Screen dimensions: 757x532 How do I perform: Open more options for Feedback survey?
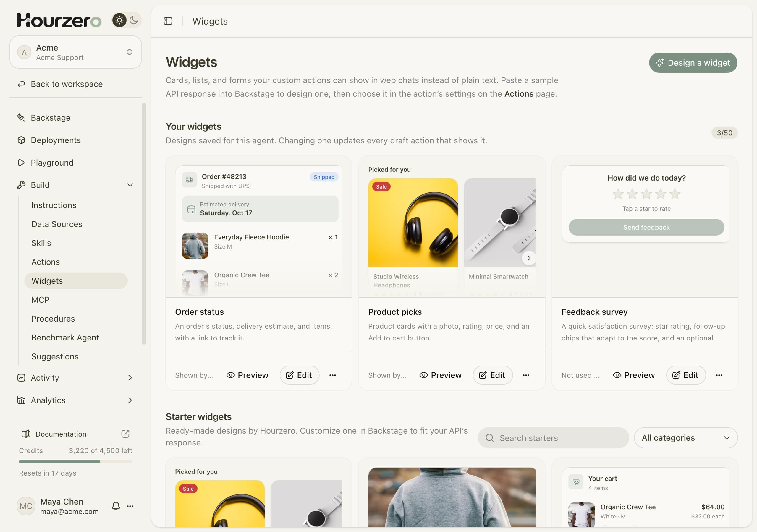(719, 375)
